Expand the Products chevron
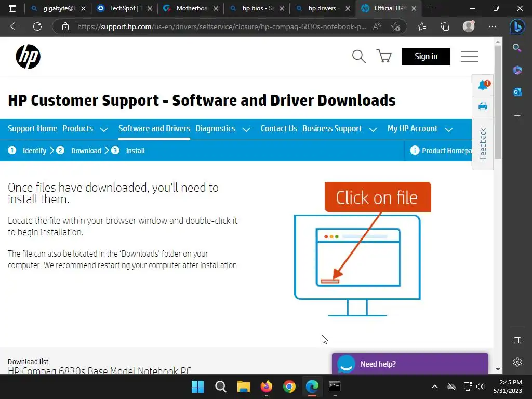 pyautogui.click(x=104, y=129)
